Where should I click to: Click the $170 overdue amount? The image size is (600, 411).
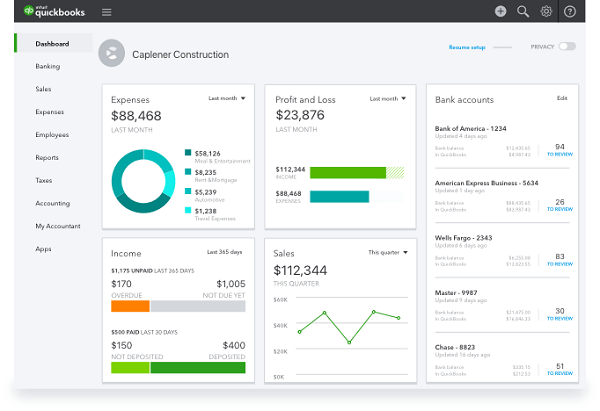point(121,284)
